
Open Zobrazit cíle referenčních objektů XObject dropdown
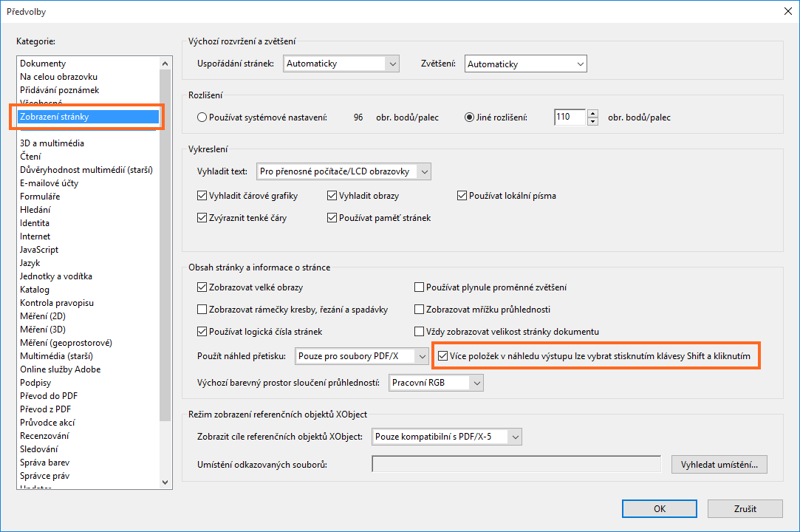tap(447, 437)
